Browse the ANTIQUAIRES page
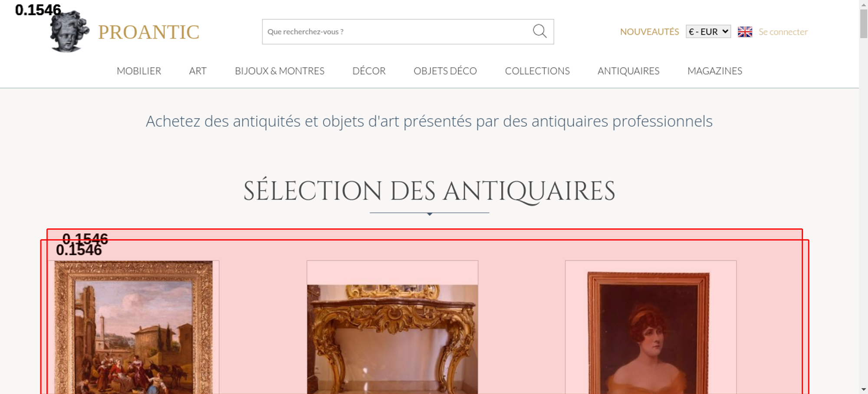 [x=628, y=71]
